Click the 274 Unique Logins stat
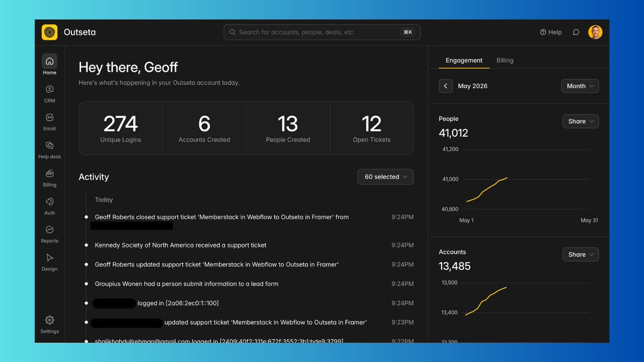Image resolution: width=644 pixels, height=362 pixels. click(x=121, y=128)
